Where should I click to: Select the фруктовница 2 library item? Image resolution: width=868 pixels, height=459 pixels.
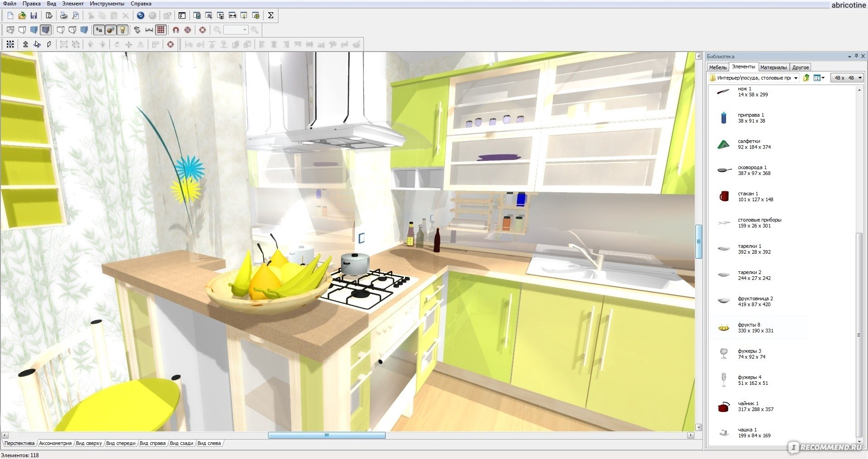point(758,302)
